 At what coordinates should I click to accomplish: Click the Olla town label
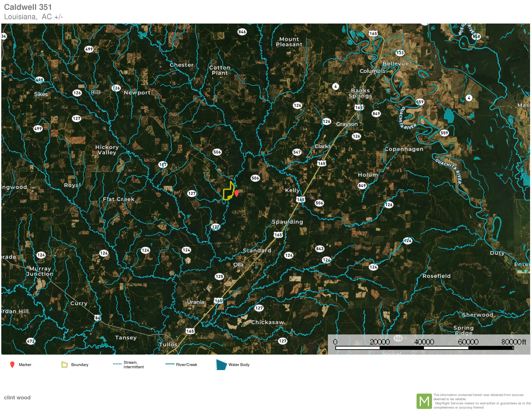[238, 264]
